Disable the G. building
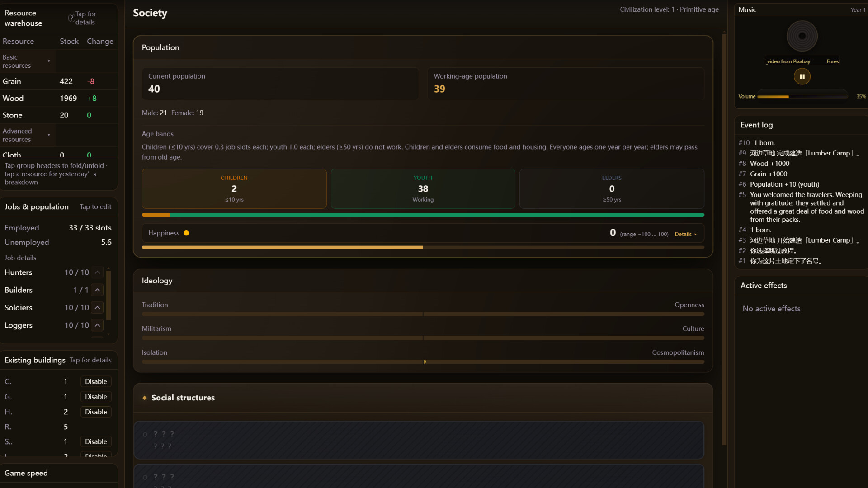This screenshot has height=488, width=868. click(x=96, y=397)
